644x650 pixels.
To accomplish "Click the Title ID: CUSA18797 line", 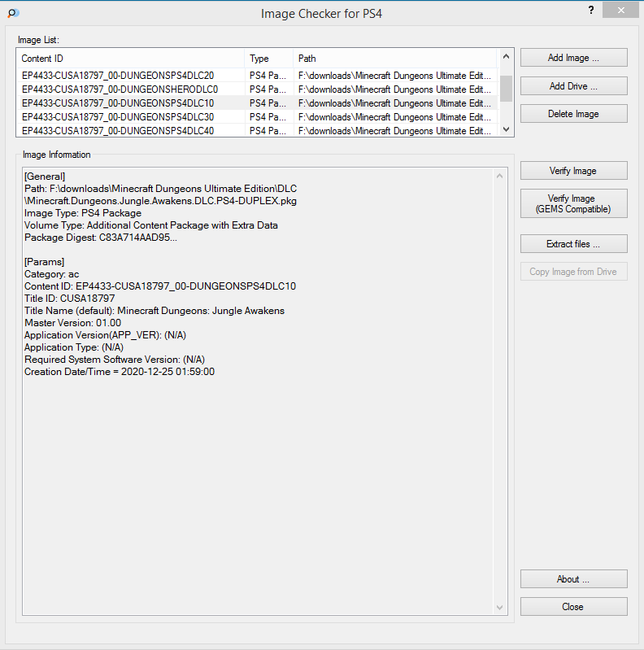I will tap(70, 299).
